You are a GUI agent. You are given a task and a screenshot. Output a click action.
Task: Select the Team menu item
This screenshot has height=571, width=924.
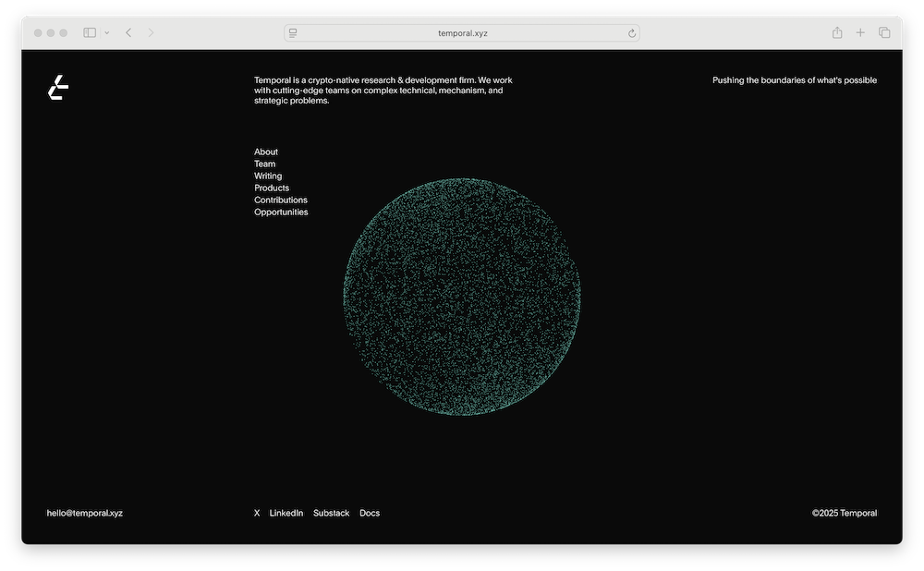tap(264, 164)
